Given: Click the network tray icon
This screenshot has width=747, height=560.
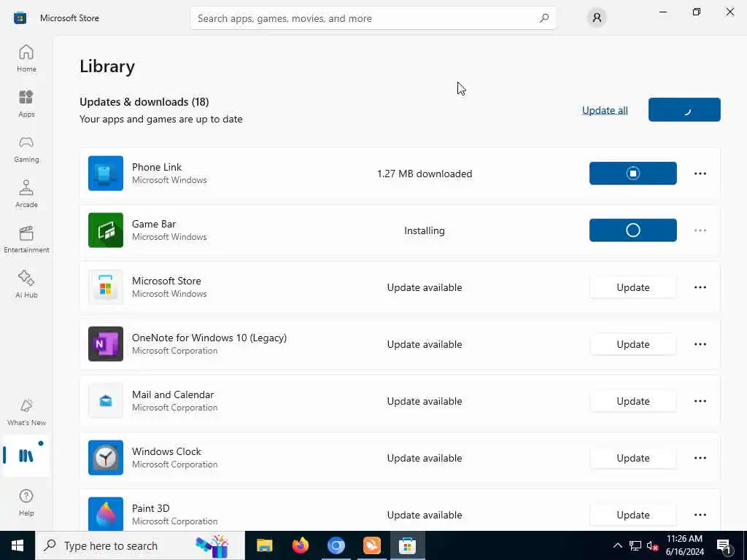Looking at the screenshot, I should coord(635,545).
